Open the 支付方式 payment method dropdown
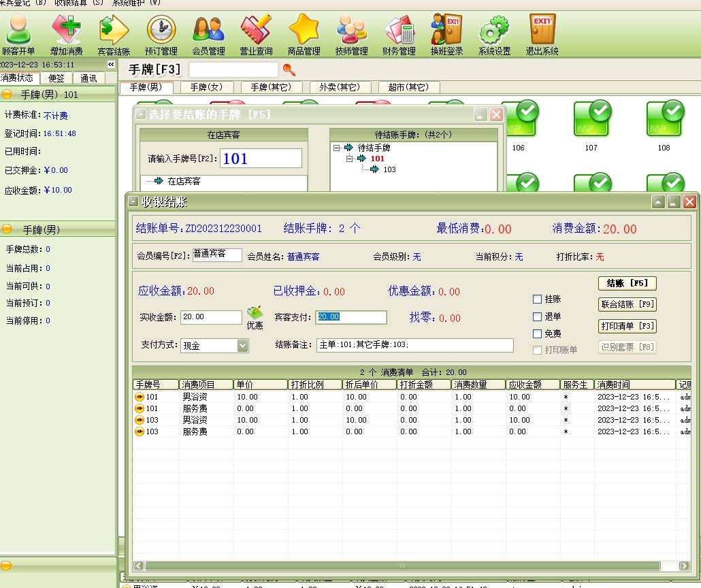Viewport: 701px width, 588px height. coord(243,346)
